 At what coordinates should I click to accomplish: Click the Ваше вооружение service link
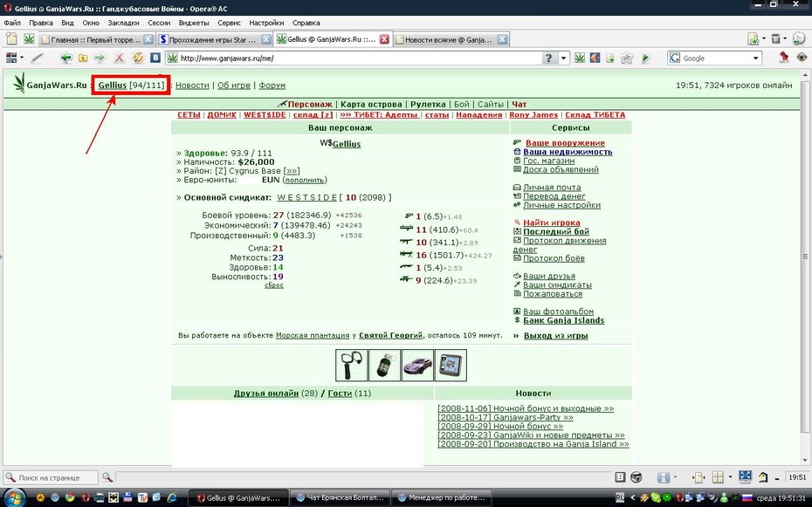[565, 143]
